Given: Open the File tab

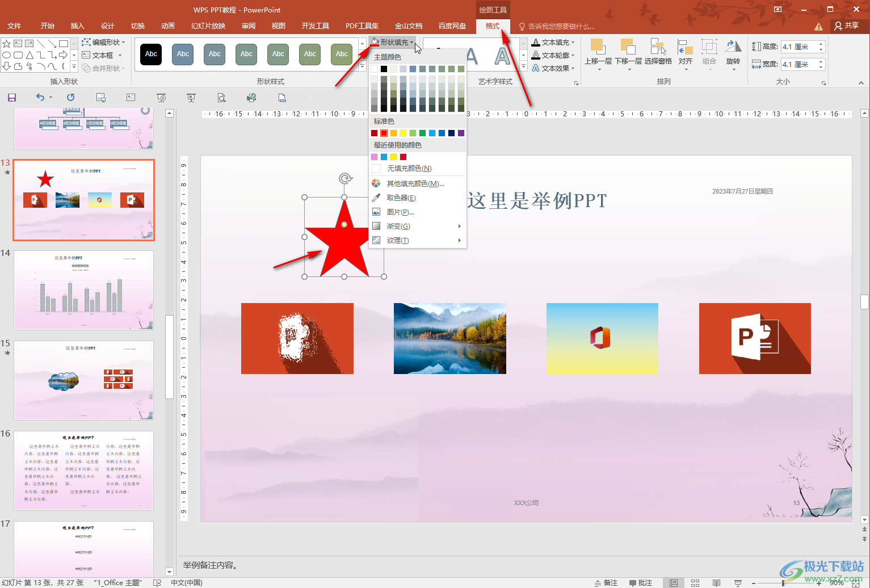Looking at the screenshot, I should coord(14,26).
